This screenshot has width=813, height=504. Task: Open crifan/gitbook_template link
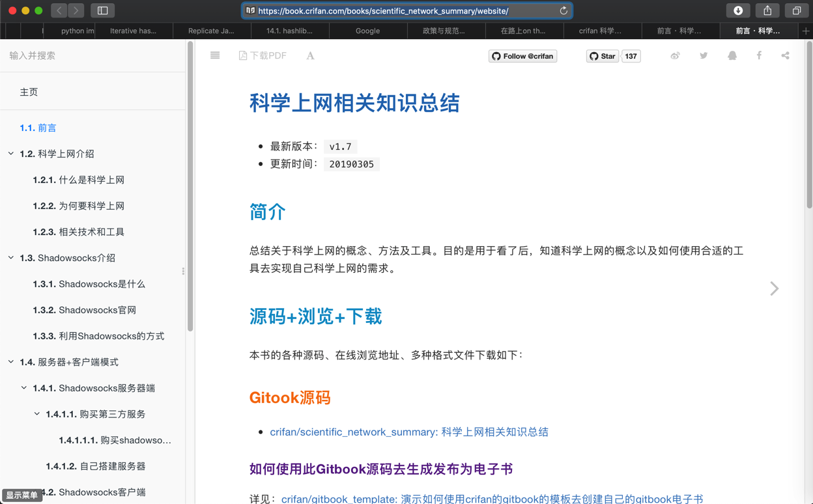(492, 499)
